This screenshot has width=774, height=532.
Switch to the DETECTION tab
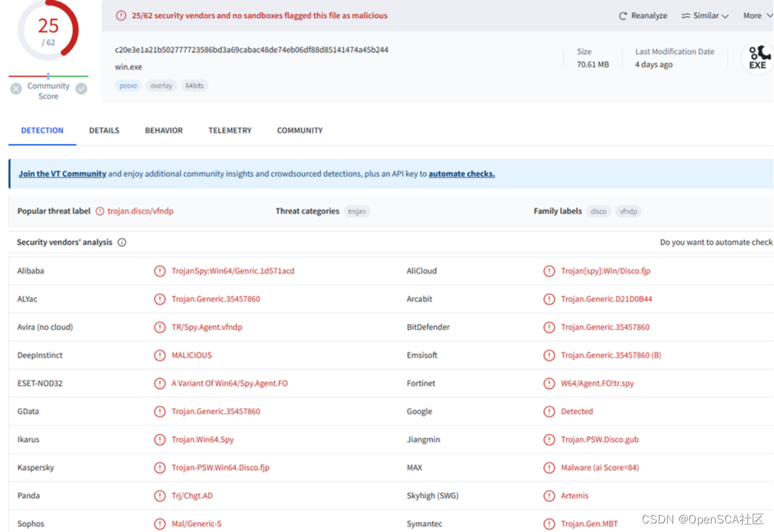tap(43, 131)
